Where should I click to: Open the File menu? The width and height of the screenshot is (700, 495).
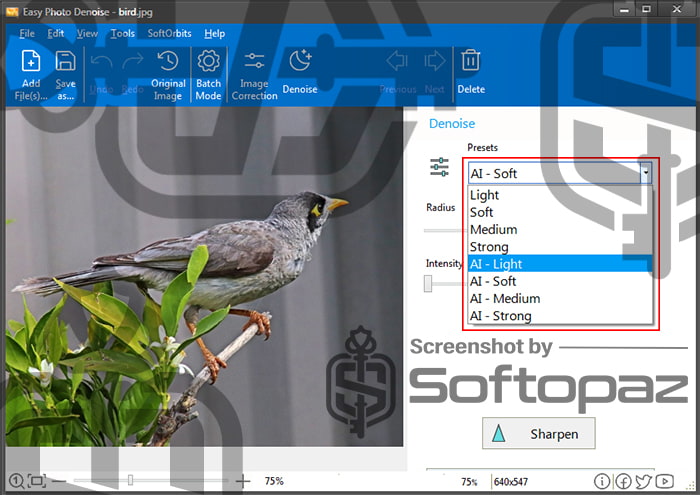tap(27, 33)
